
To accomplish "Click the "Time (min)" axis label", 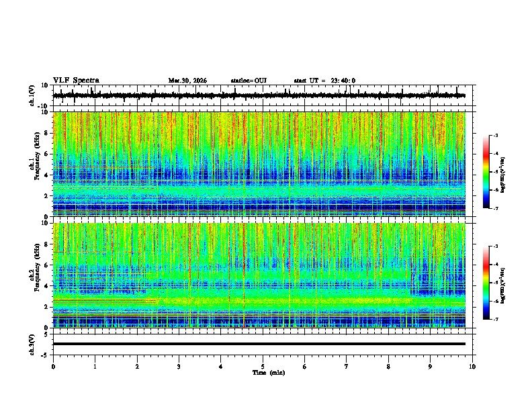I will click(x=269, y=373).
